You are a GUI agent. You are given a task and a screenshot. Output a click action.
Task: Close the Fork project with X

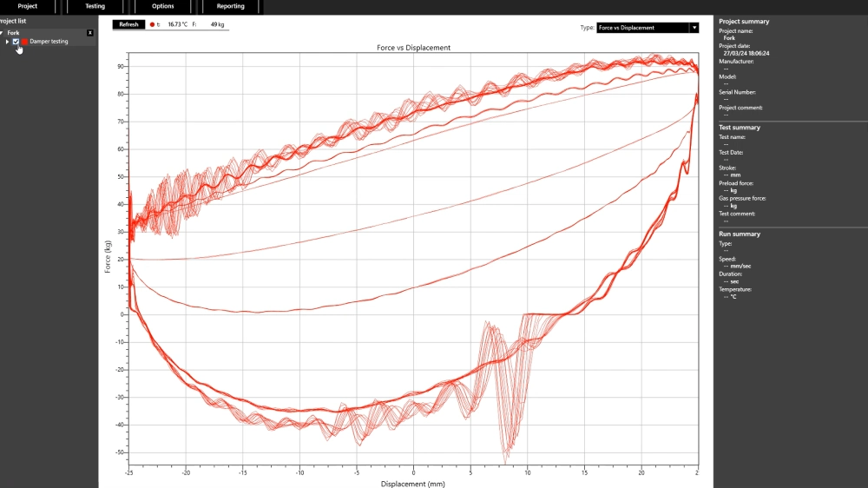point(89,33)
